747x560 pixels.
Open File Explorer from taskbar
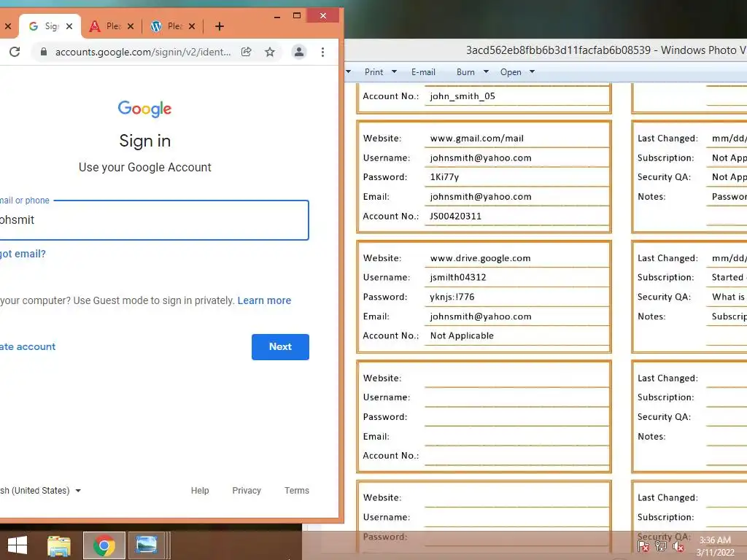(59, 545)
